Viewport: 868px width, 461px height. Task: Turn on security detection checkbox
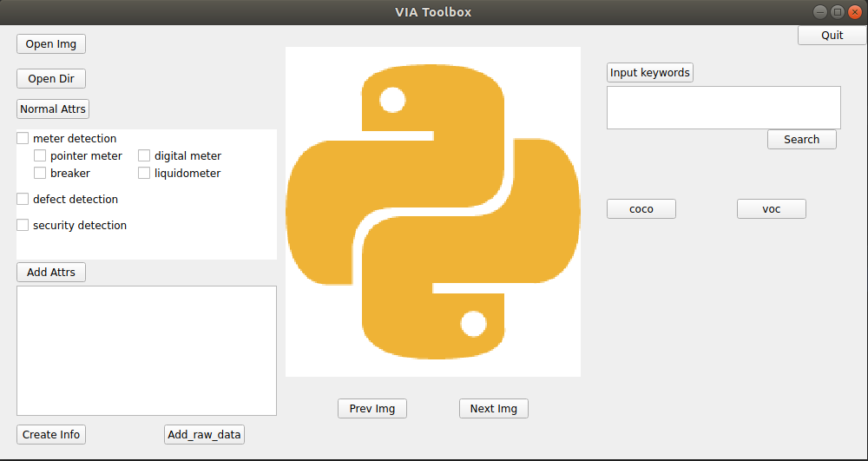click(x=23, y=226)
